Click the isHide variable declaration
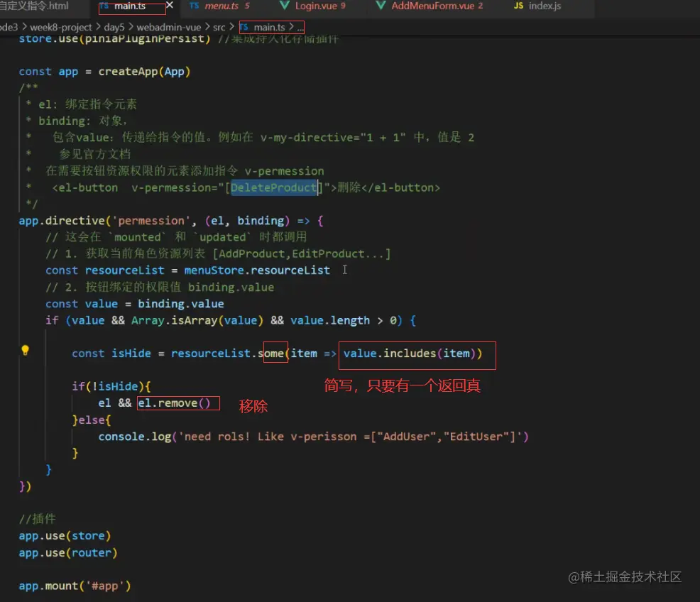Screen dimensions: 700x602 click(x=131, y=354)
